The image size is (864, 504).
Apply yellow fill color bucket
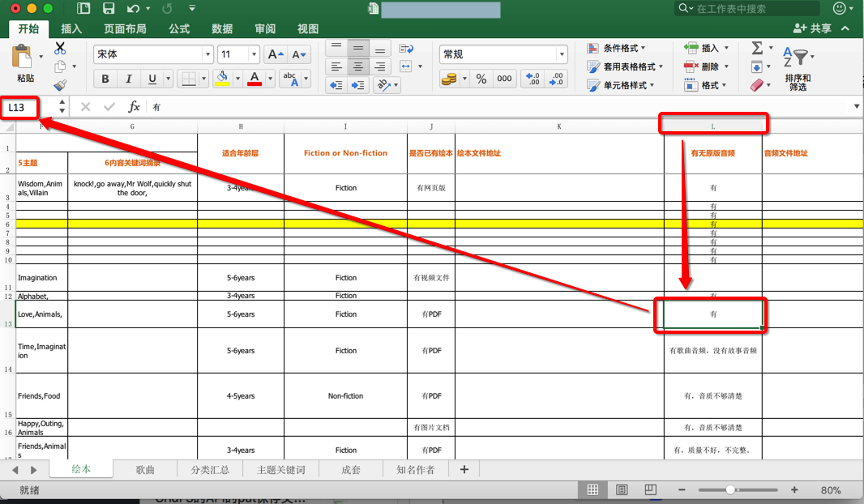223,79
